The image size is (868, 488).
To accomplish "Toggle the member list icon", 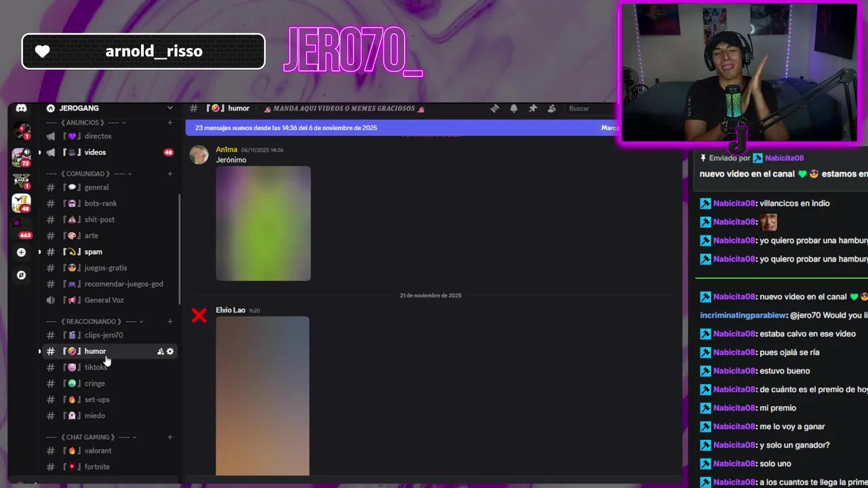I will coord(552,108).
